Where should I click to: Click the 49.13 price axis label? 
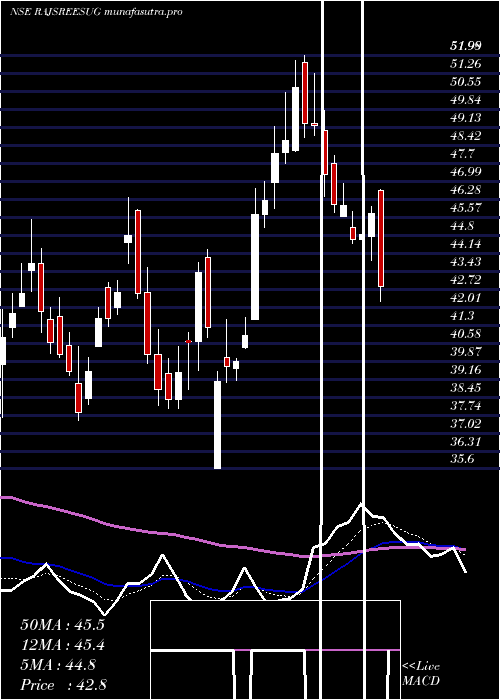click(x=466, y=118)
